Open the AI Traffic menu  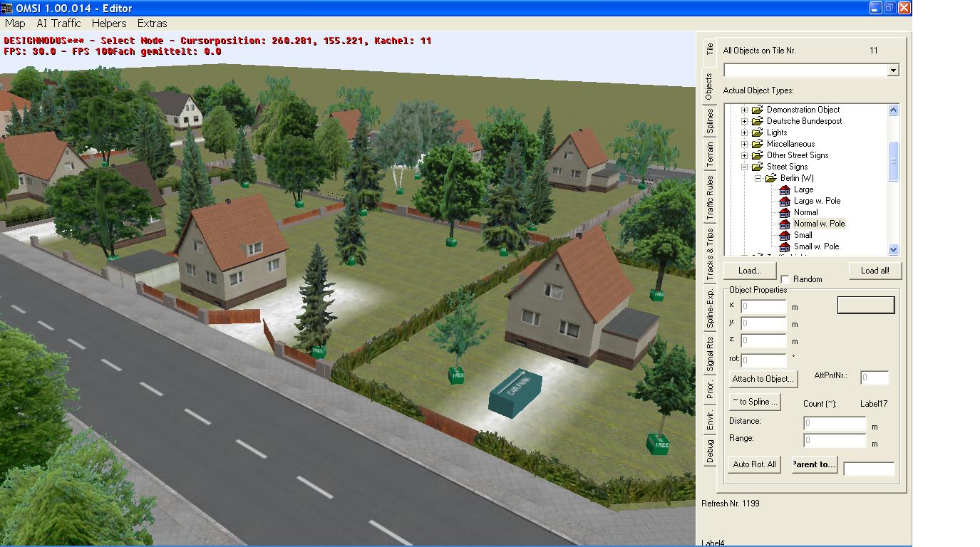pos(58,24)
